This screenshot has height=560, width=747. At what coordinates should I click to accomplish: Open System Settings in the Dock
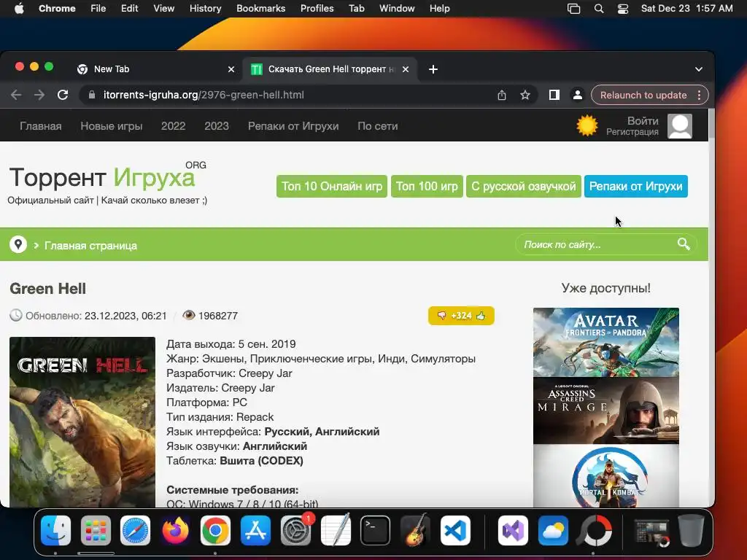295,531
